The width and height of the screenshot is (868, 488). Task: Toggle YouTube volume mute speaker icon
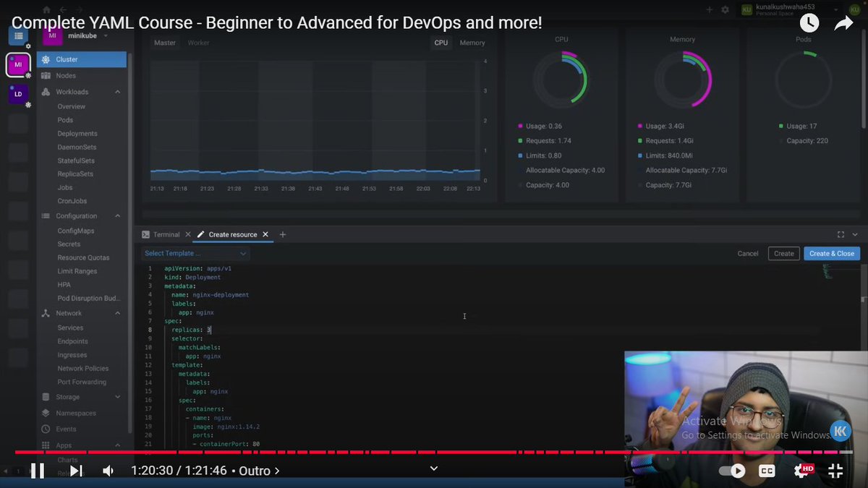[108, 471]
